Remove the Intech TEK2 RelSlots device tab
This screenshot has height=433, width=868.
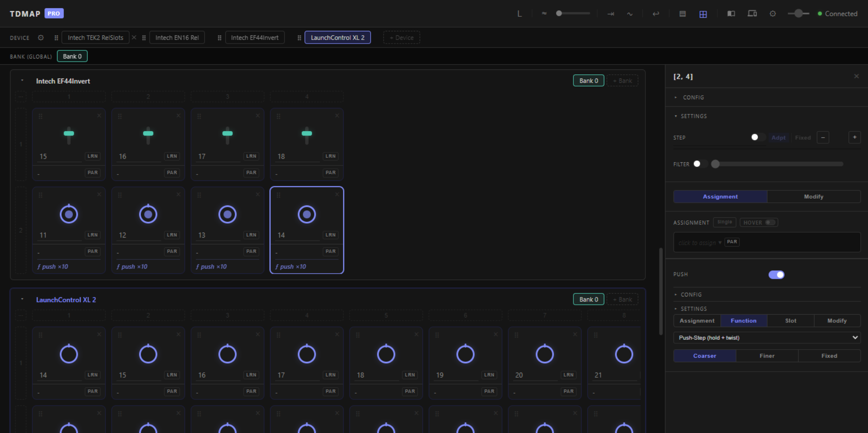click(134, 37)
